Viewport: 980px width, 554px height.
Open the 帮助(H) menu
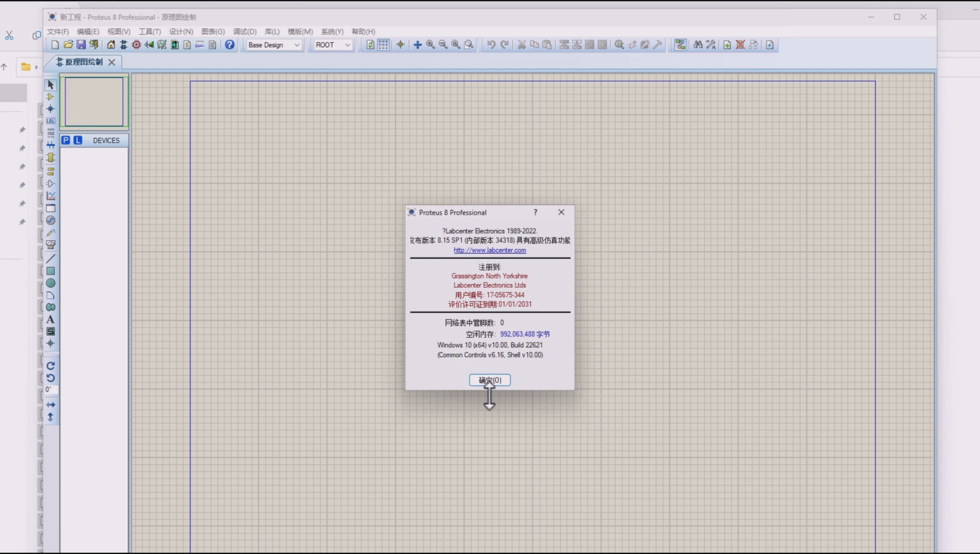[363, 31]
